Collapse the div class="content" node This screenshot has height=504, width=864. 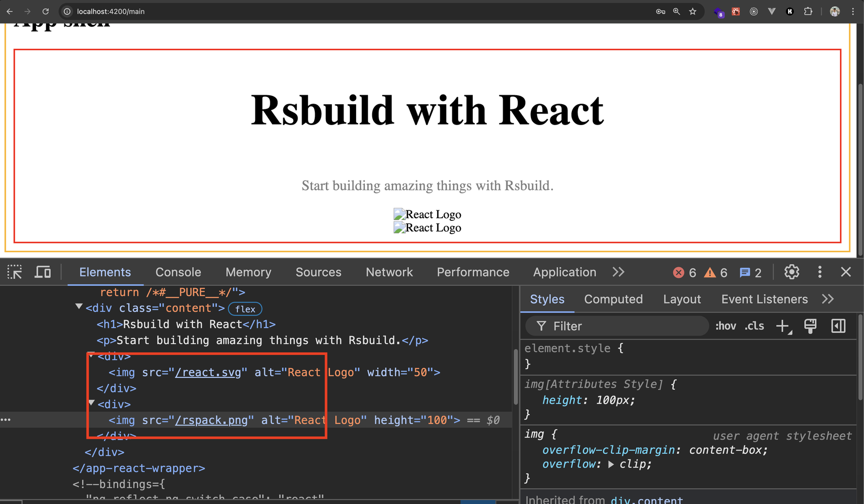pos(79,307)
